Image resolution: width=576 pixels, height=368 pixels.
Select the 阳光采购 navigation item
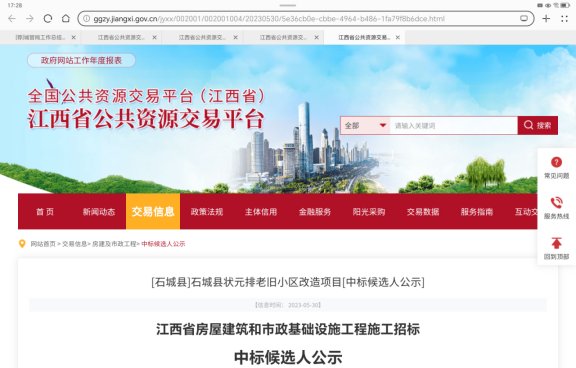tap(369, 212)
